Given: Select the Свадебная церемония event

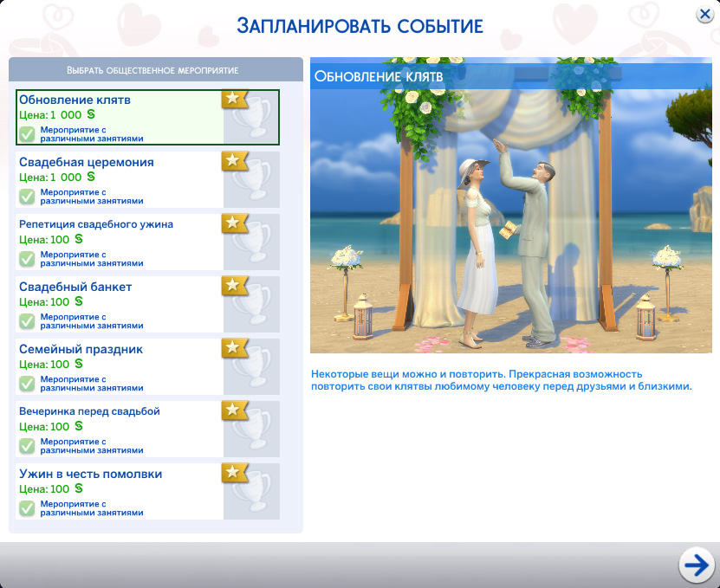Looking at the screenshot, I should pyautogui.click(x=87, y=163).
